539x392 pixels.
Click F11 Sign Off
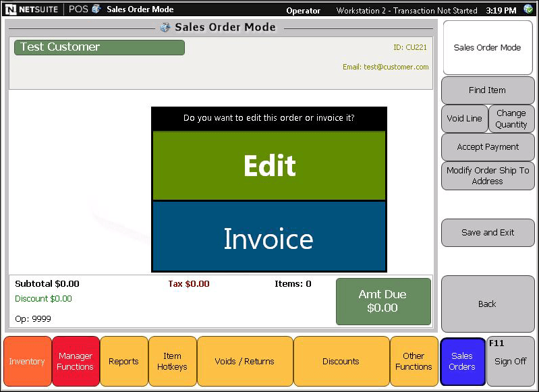[511, 362]
